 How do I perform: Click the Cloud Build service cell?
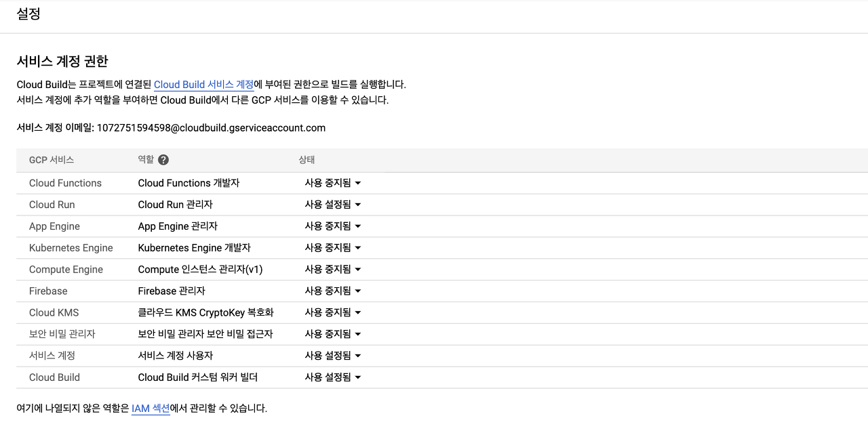click(x=54, y=377)
